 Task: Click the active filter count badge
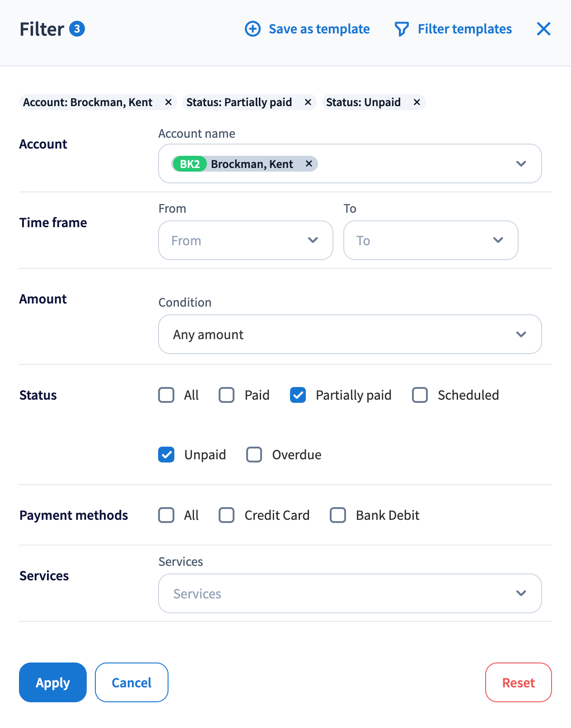point(77,29)
